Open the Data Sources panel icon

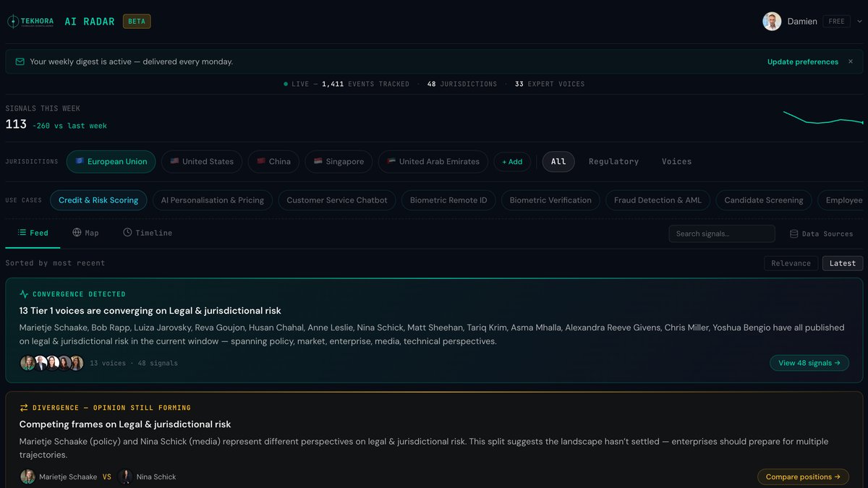(795, 233)
